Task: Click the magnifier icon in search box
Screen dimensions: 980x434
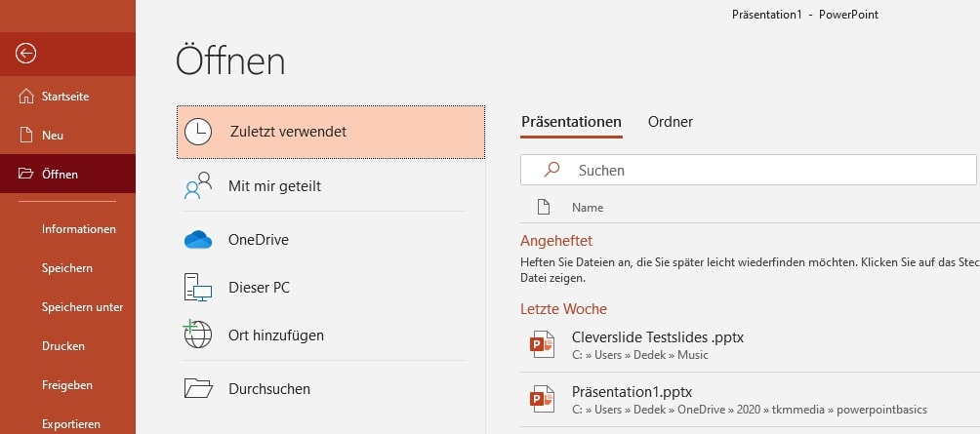Action: point(551,170)
